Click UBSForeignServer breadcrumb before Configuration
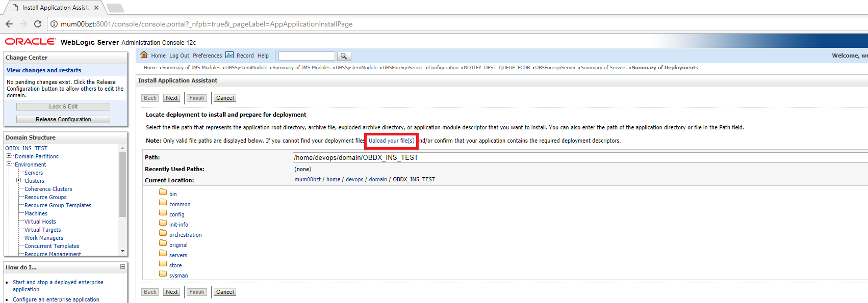This screenshot has width=868, height=303. (403, 67)
